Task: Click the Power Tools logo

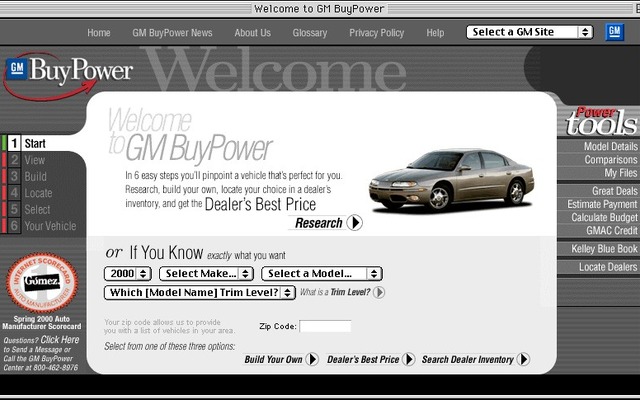Action: click(x=601, y=121)
